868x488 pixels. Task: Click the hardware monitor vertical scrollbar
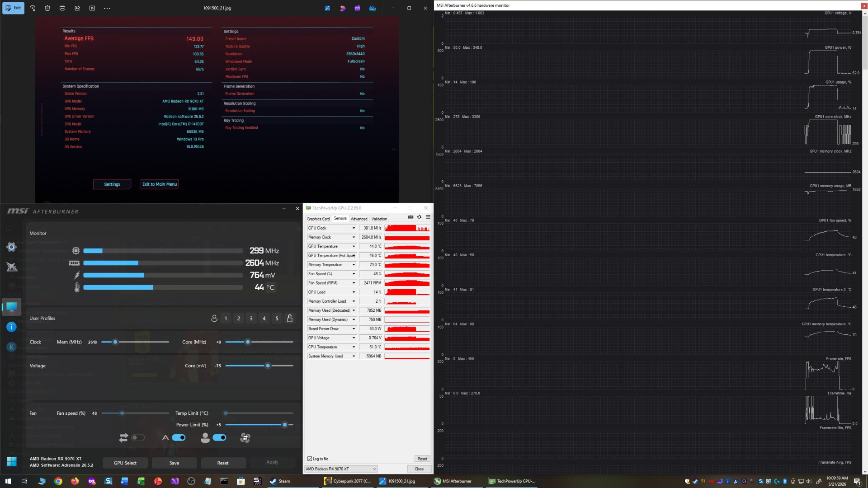coord(865,242)
